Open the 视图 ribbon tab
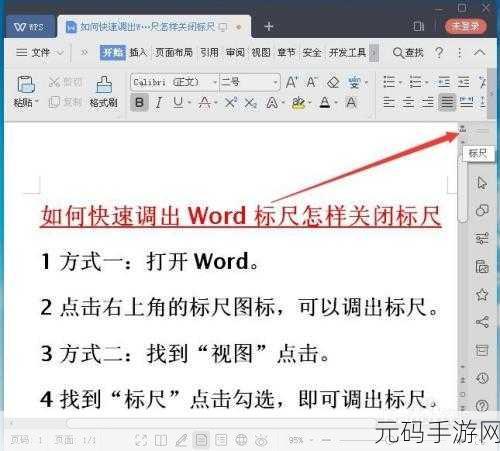Screen dimensions: 500x451 [x=261, y=53]
